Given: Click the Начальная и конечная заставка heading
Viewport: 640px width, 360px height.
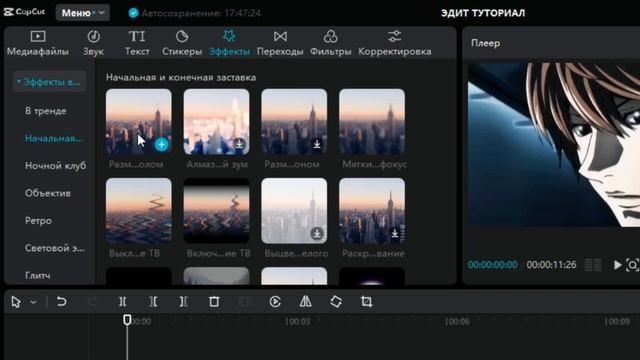Looking at the screenshot, I should pos(181,77).
